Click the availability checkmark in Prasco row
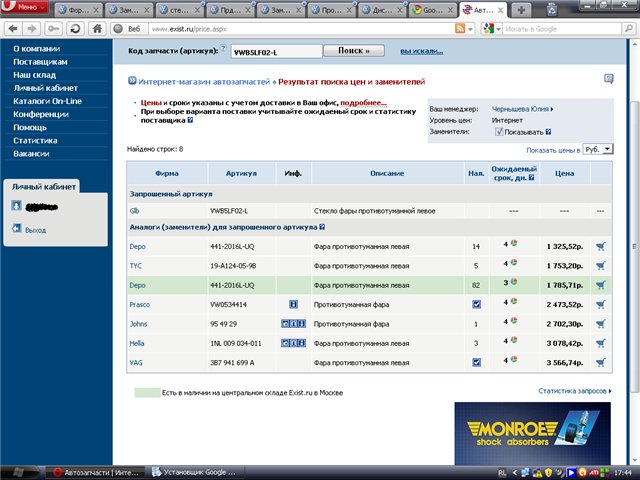Screen dimensions: 640x480 476,304
